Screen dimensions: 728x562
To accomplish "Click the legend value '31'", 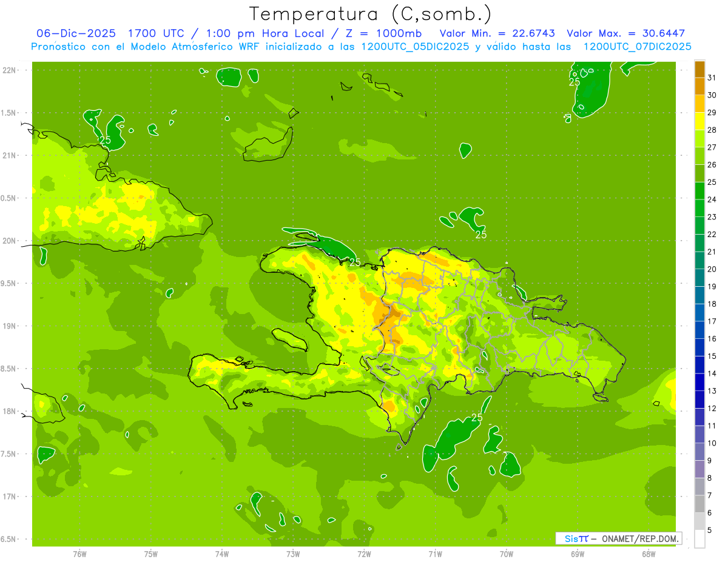I will [712, 78].
